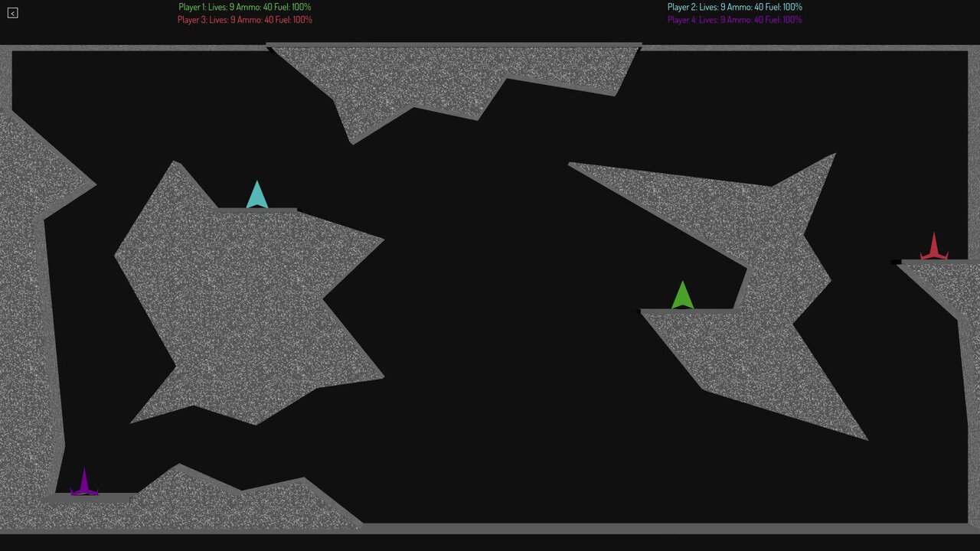Click the purple ship's landing platform
The height and width of the screenshot is (551, 980).
pyautogui.click(x=88, y=498)
